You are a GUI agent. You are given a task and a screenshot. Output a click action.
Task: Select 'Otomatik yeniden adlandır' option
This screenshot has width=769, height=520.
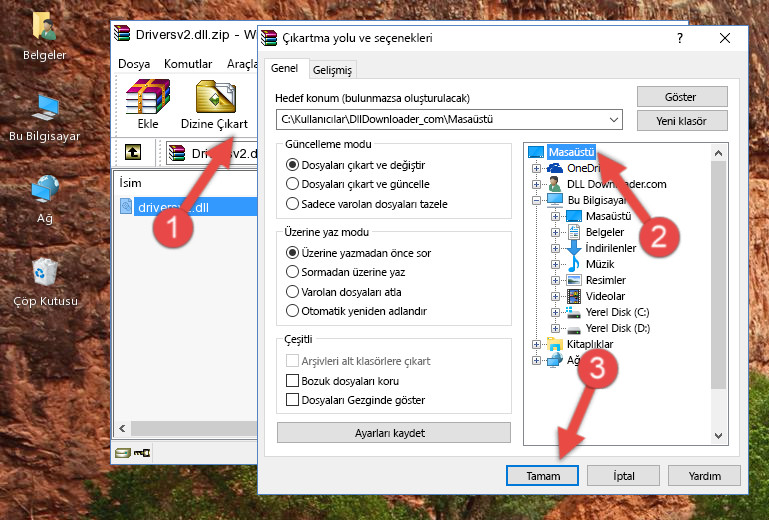(x=292, y=311)
